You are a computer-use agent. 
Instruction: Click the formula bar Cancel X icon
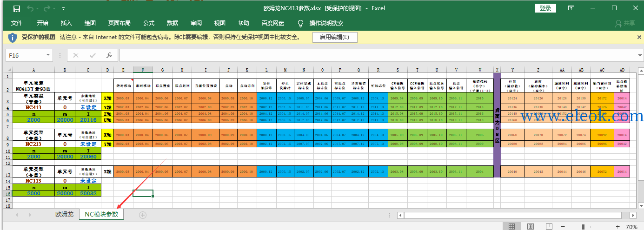click(76, 55)
